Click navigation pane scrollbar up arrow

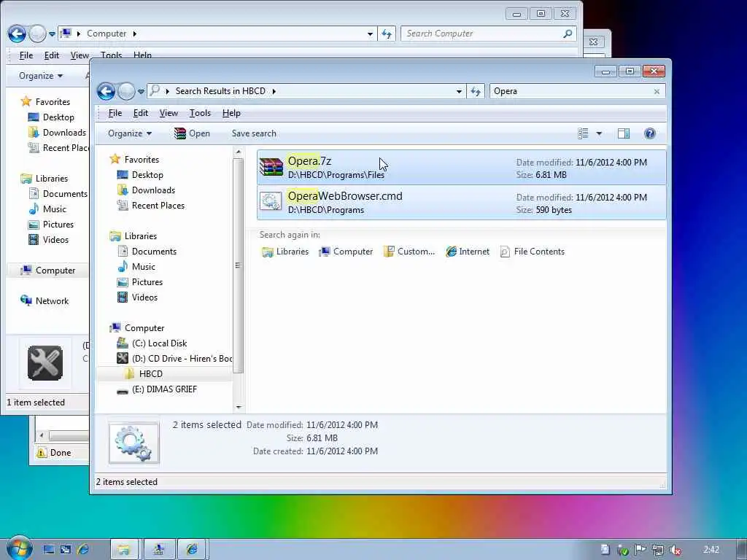coord(239,152)
